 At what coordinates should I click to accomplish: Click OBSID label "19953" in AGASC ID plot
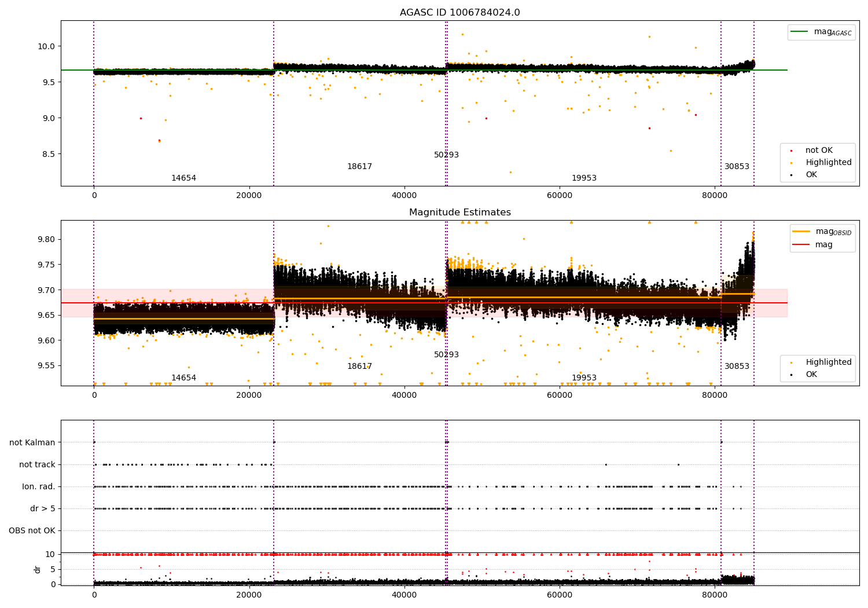coord(584,178)
